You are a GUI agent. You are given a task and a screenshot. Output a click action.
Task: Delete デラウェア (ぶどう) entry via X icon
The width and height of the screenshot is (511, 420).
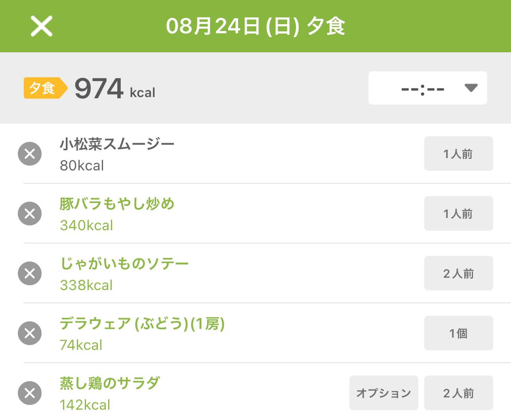pyautogui.click(x=30, y=333)
